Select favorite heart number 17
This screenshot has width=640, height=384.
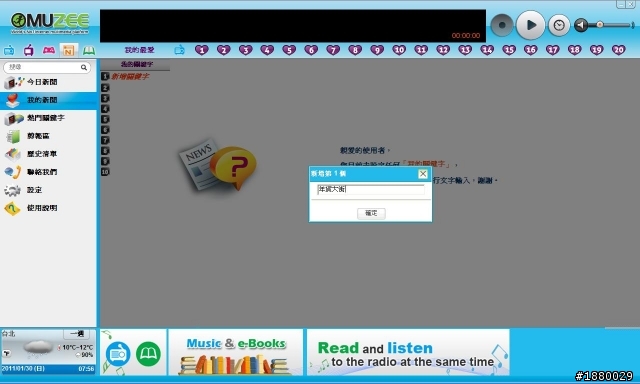click(553, 50)
